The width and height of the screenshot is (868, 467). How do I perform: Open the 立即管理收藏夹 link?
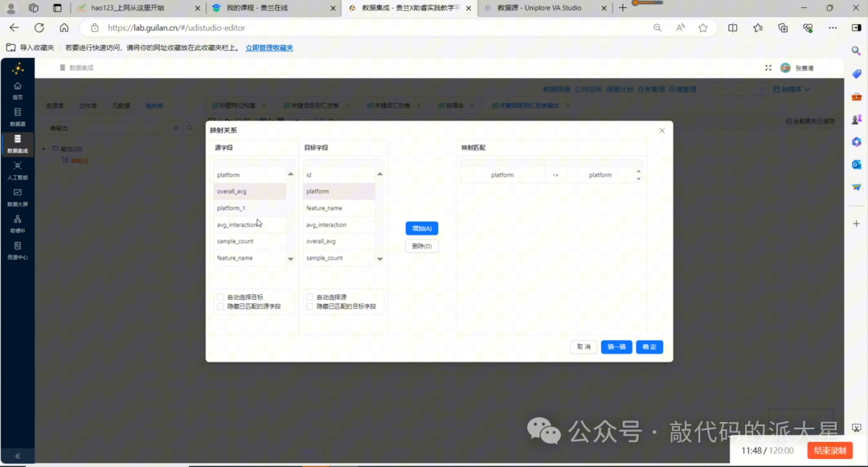(x=269, y=47)
